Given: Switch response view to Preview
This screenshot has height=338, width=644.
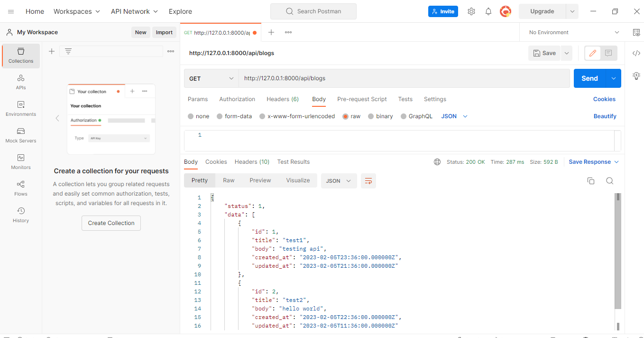Looking at the screenshot, I should (260, 180).
